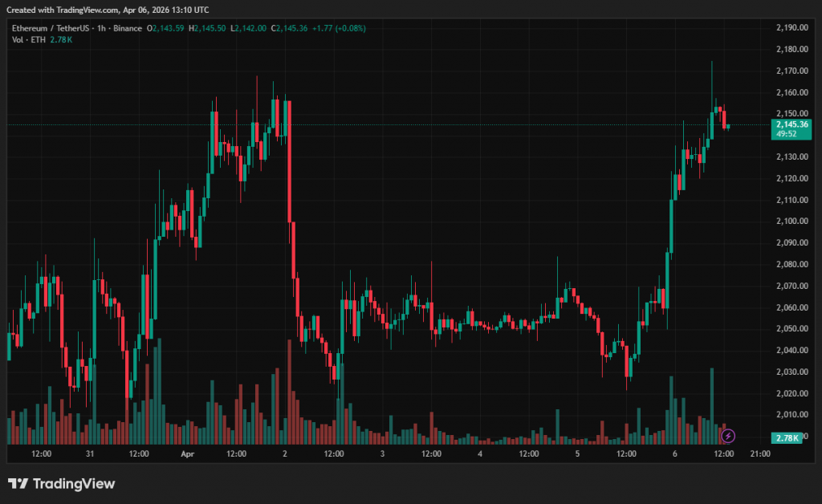
Task: Click the green 2.78K volume axis label
Action: [786, 437]
